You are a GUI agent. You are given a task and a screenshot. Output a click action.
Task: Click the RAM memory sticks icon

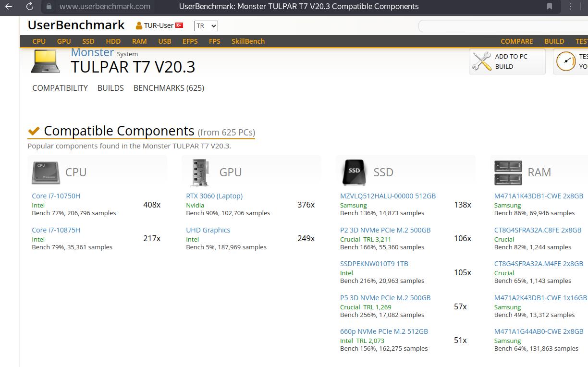pyautogui.click(x=508, y=173)
